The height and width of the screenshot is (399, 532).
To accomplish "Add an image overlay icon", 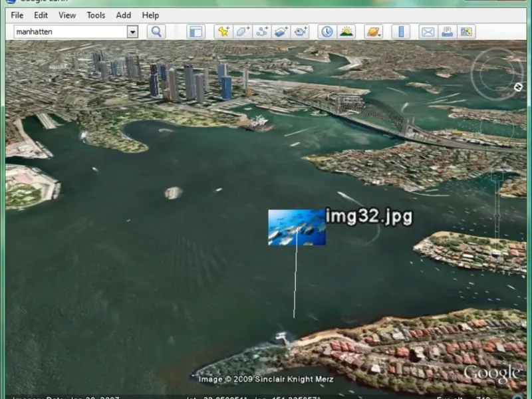I will 281,32.
